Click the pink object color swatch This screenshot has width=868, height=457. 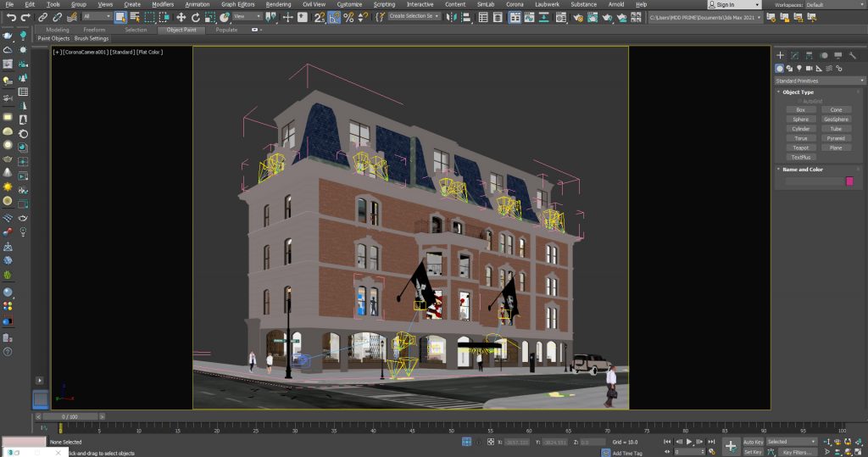[x=849, y=181]
